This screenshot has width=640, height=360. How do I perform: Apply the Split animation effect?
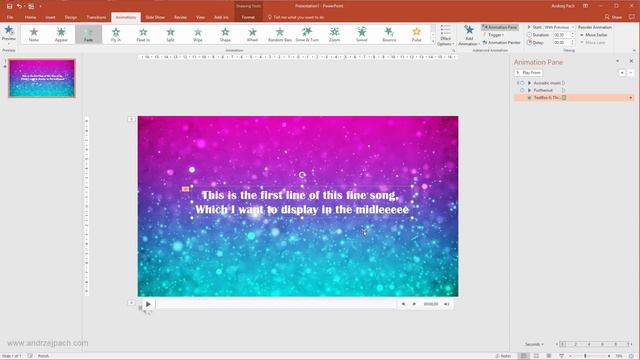click(171, 34)
